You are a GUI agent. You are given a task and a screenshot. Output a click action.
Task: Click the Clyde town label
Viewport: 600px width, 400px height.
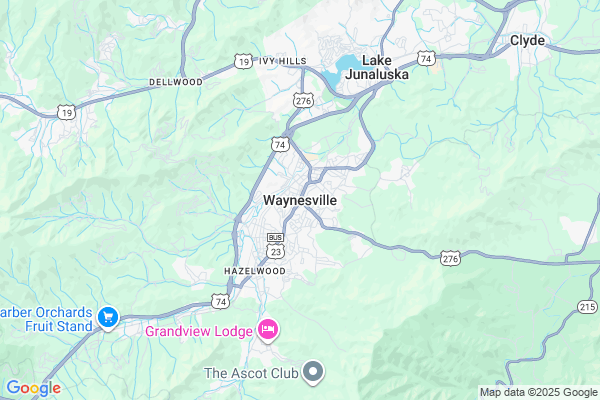coord(527,41)
